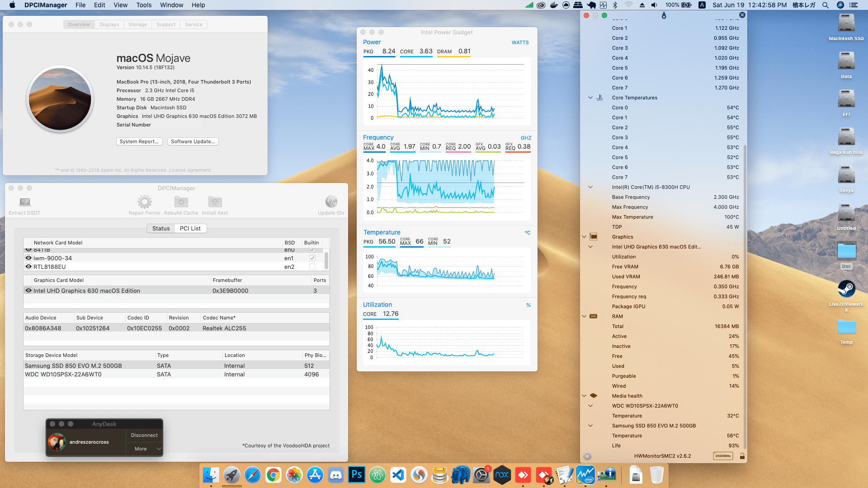Select the Realtek ALC255 audio row

tap(176, 328)
